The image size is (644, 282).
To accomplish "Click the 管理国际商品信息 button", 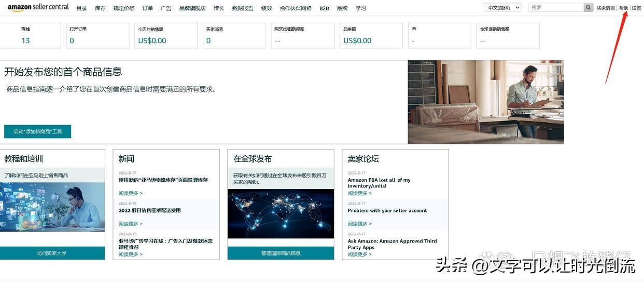I will [281, 253].
